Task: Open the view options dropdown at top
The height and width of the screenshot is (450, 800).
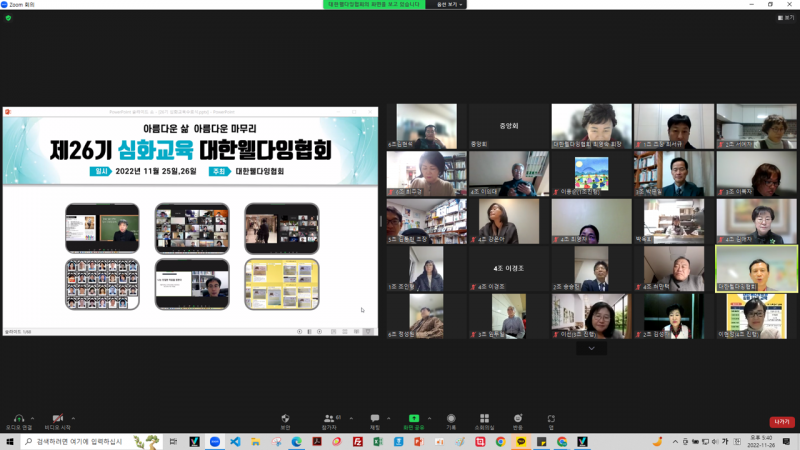Action: [446, 5]
